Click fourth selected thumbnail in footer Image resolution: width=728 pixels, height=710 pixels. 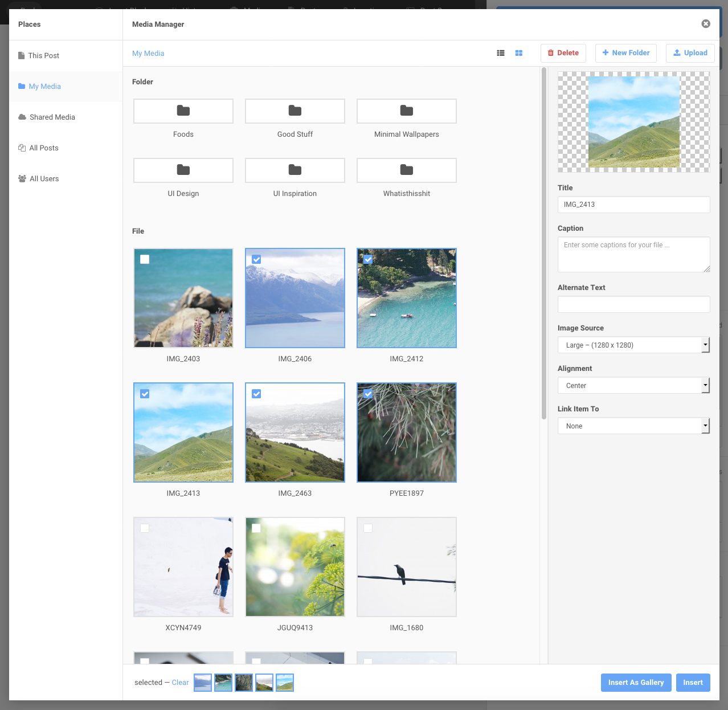click(x=264, y=683)
